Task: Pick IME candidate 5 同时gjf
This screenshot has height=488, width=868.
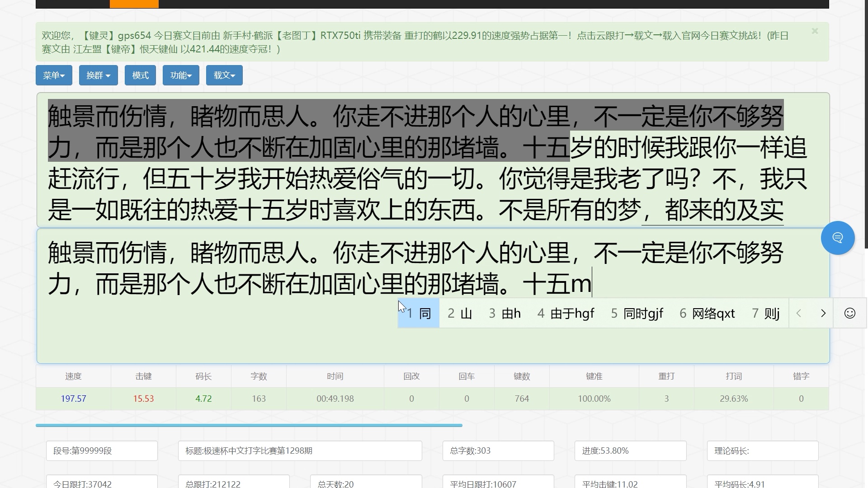Action: (637, 313)
